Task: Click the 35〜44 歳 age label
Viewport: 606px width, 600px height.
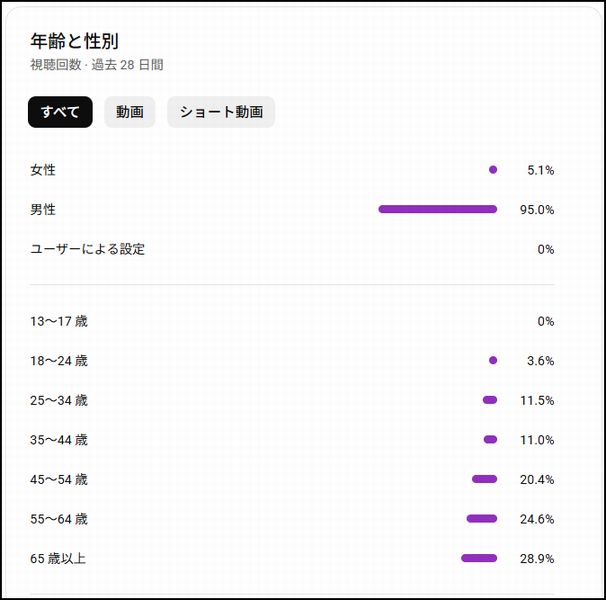Action: (59, 440)
